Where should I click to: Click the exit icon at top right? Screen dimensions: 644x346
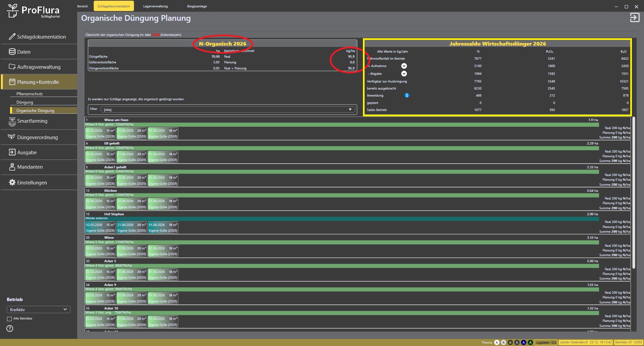click(635, 17)
